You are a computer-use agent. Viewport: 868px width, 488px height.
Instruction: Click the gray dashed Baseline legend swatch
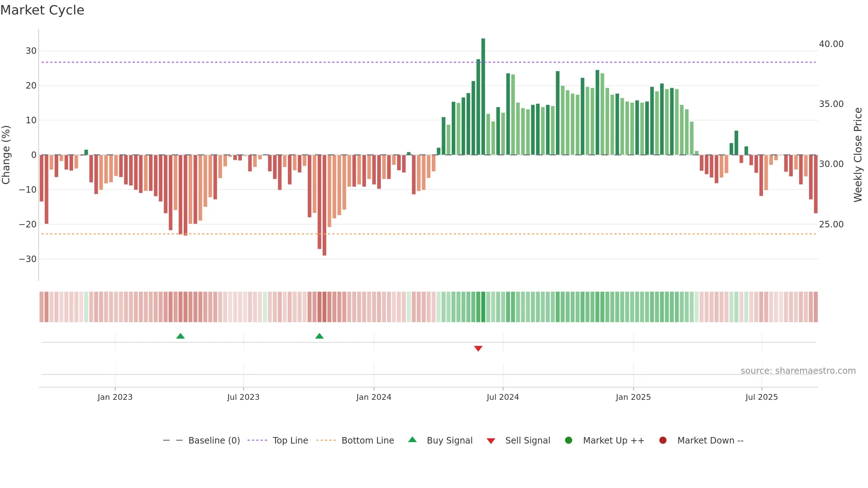tap(173, 440)
